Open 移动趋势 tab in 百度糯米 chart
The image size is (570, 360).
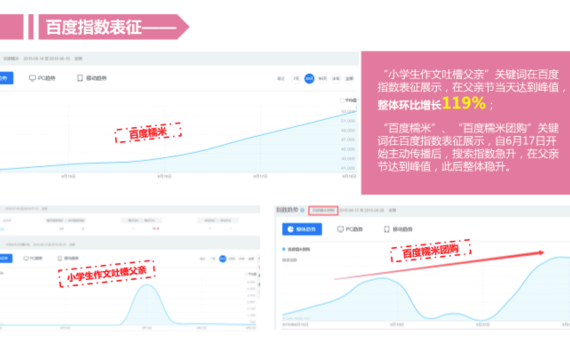[x=92, y=78]
